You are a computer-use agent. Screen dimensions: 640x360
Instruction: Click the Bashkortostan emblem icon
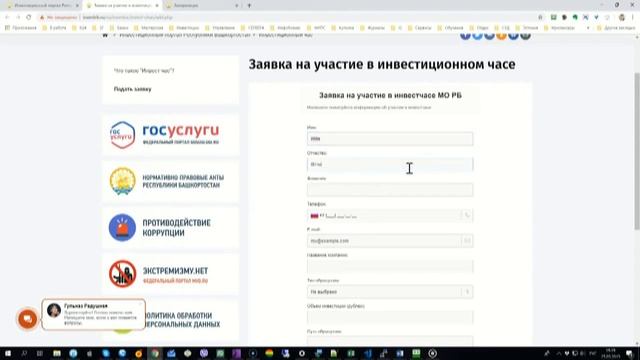click(122, 181)
